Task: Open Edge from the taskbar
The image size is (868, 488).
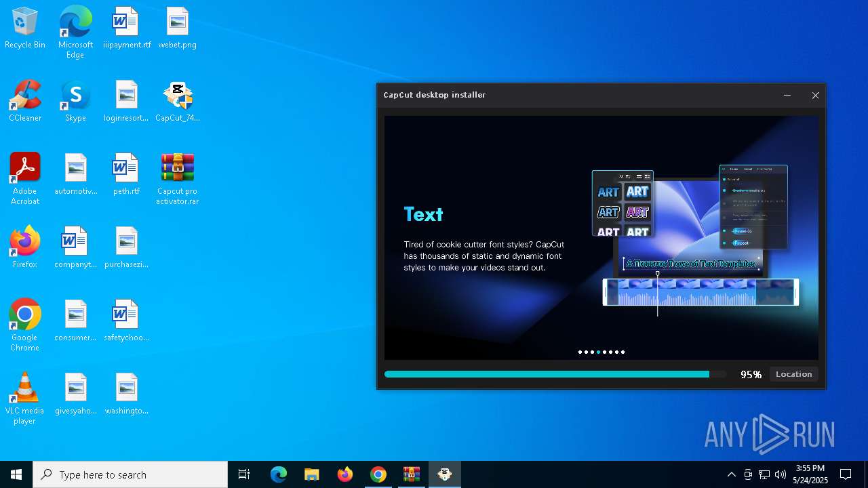Action: [279, 474]
